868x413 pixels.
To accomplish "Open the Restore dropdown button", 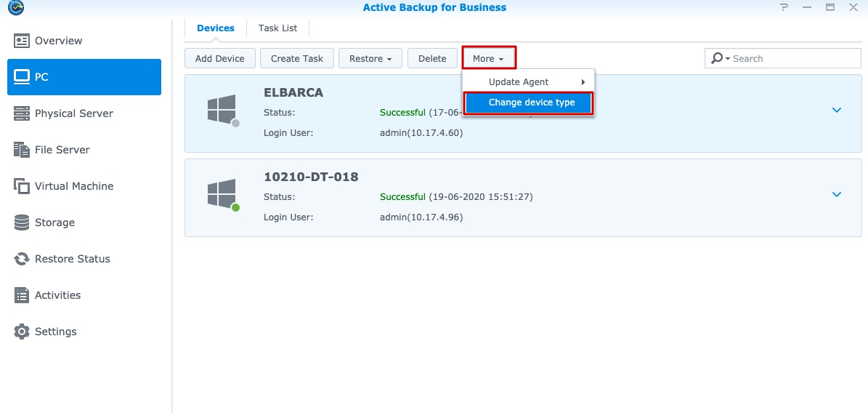I will pyautogui.click(x=370, y=58).
